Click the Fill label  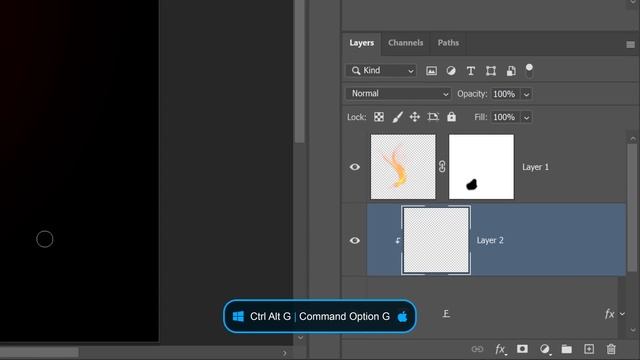coord(481,117)
